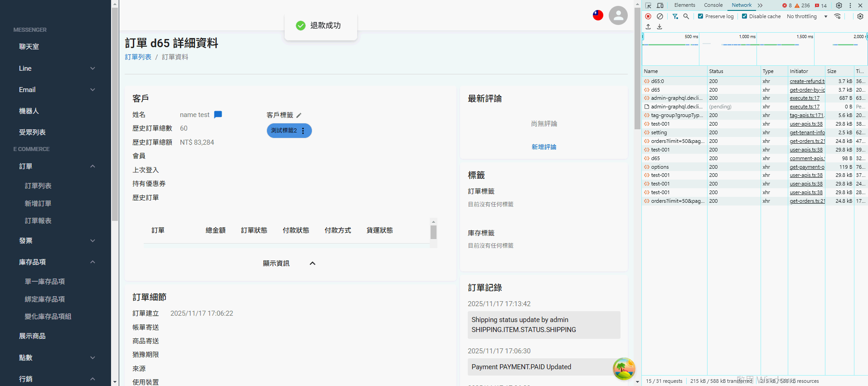Open the network filter icon

[x=675, y=16]
